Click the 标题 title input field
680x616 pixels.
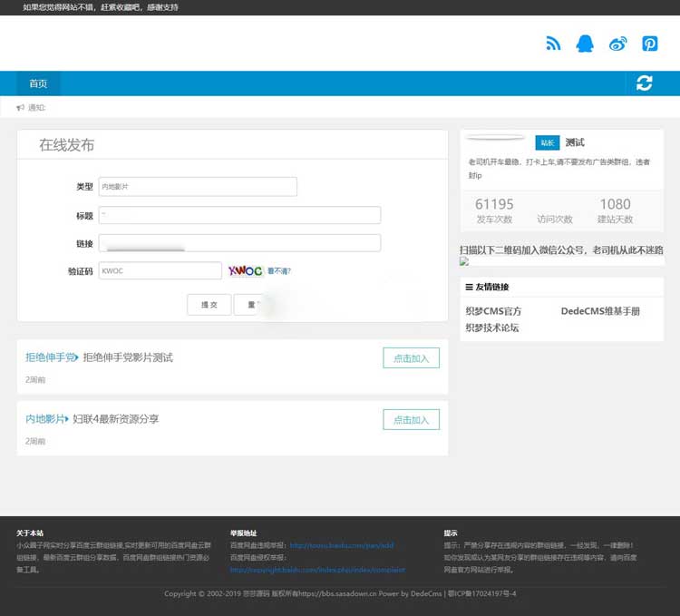[238, 215]
